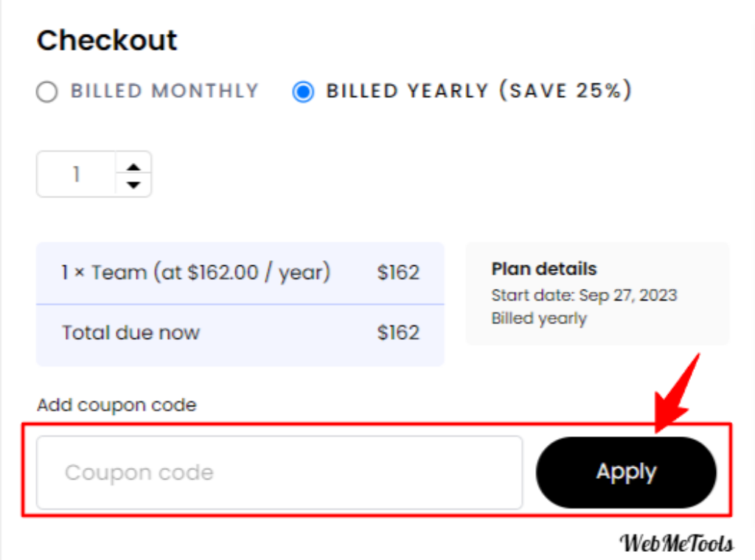Select the Billed Monthly radio button

(x=47, y=91)
